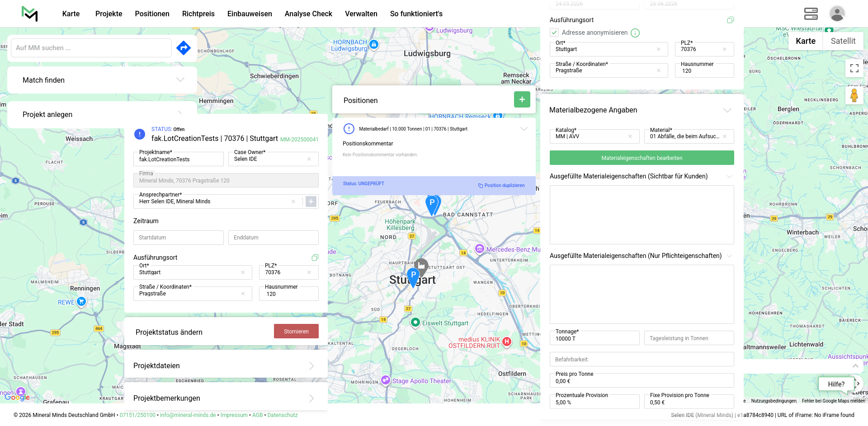This screenshot has height=426, width=868.
Task: Click Materialeigenschaften bearbeiten button
Action: (642, 158)
